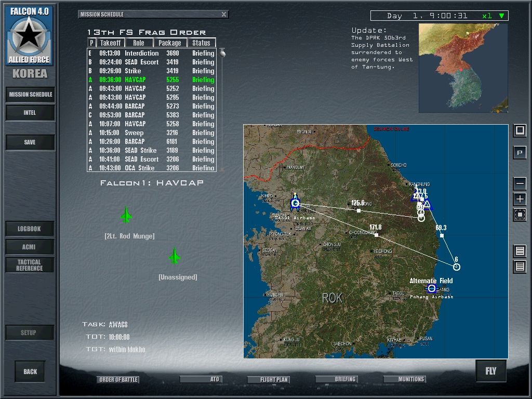Click the SAVE button
Image resolution: width=532 pixels, height=399 pixels.
30,142
